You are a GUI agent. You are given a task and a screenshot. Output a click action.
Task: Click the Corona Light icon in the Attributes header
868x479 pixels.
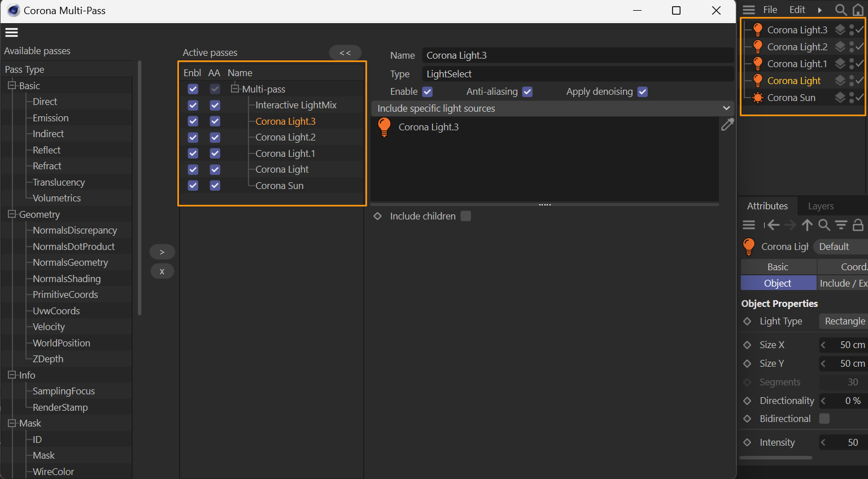(x=749, y=247)
